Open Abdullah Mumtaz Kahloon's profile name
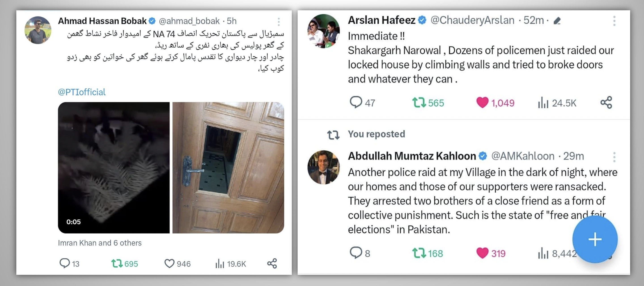The width and height of the screenshot is (644, 286). pyautogui.click(x=412, y=156)
